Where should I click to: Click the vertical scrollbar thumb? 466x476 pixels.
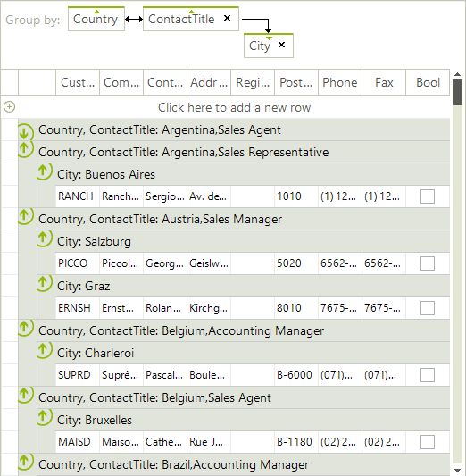[x=457, y=92]
